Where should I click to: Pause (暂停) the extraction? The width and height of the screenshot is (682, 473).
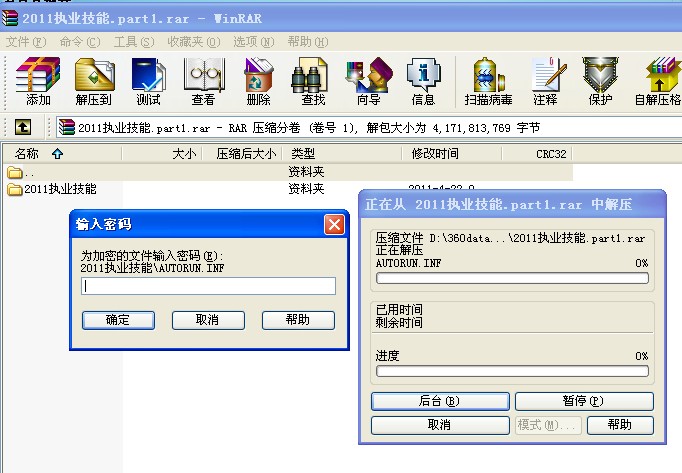(x=584, y=401)
